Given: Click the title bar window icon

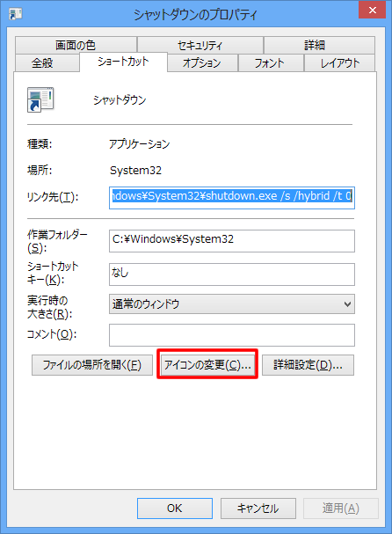Looking at the screenshot, I should [15, 14].
